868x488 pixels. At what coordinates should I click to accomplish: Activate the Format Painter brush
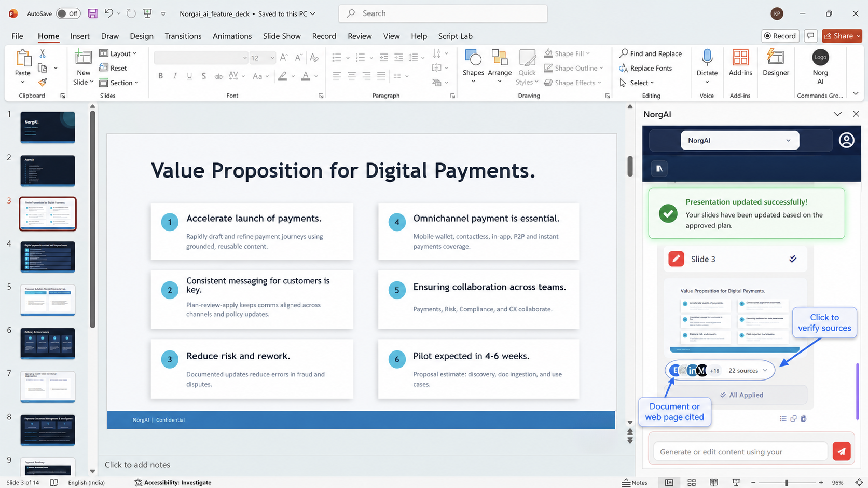[x=43, y=83]
